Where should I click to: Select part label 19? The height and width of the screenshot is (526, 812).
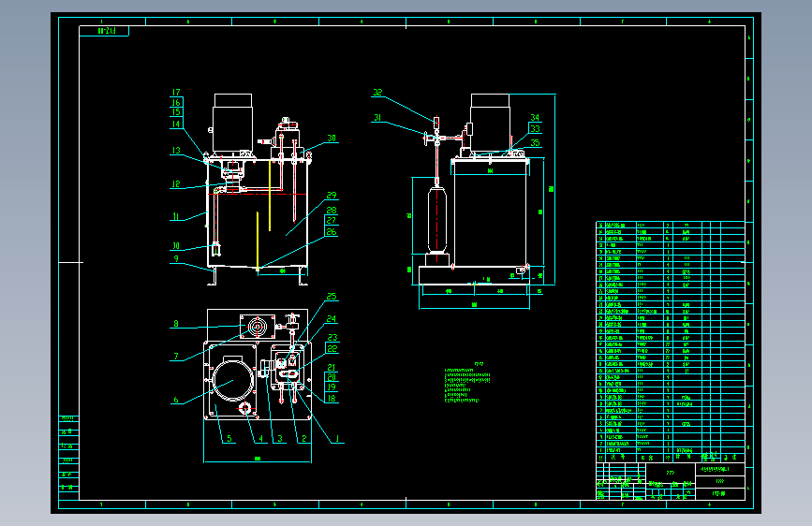pyautogui.click(x=332, y=387)
